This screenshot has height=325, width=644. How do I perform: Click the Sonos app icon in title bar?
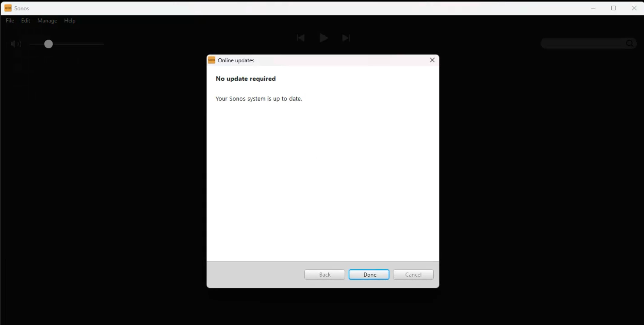[8, 8]
